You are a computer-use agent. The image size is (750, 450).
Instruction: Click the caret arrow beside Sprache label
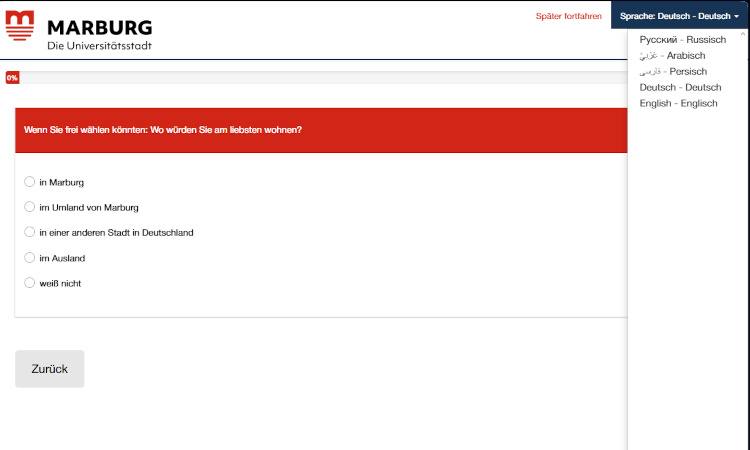(x=737, y=17)
